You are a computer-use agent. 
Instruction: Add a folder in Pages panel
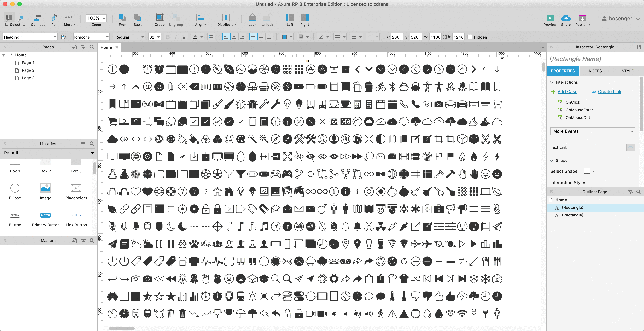pos(83,47)
